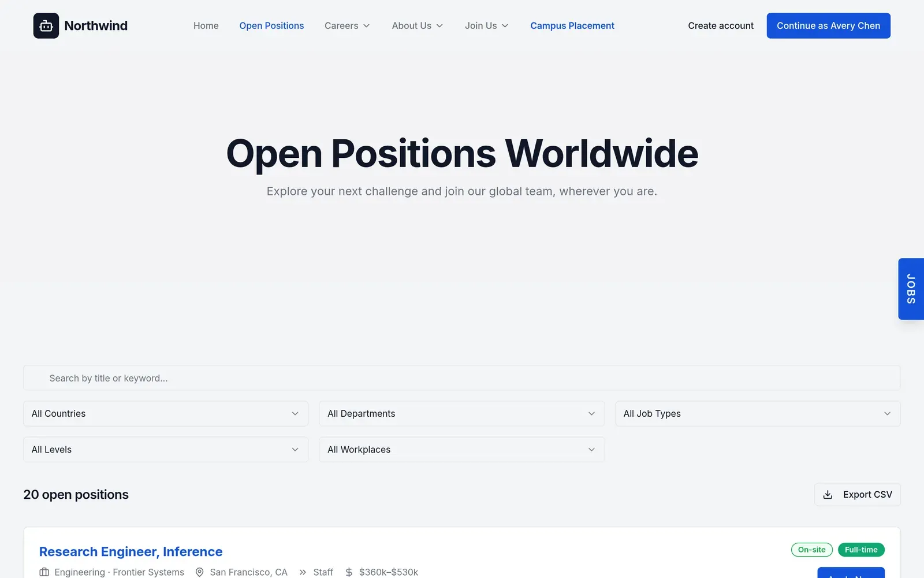Open the All Job Types dropdown
Viewport: 924px width, 578px height.
pos(758,414)
